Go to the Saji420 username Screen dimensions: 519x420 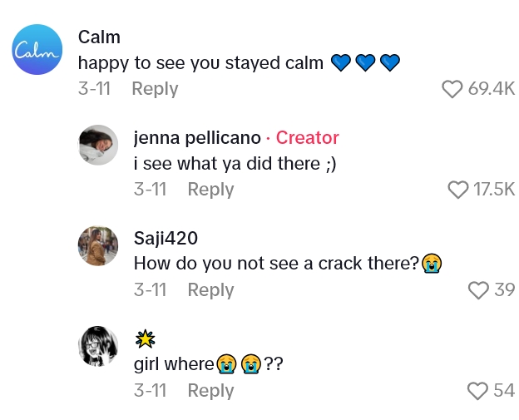(166, 239)
